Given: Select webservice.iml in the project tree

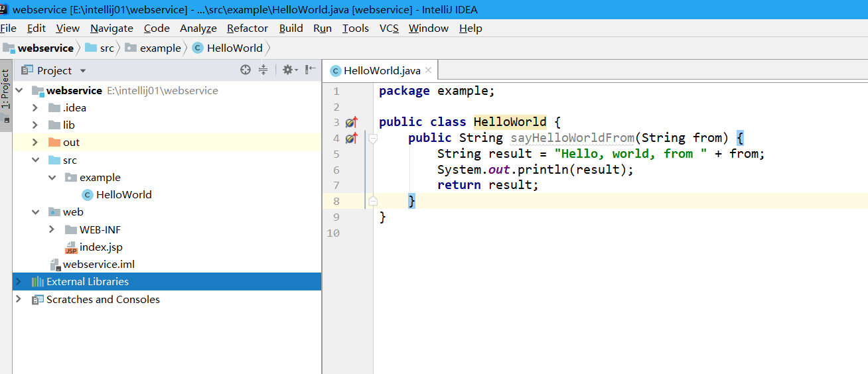Looking at the screenshot, I should coord(99,265).
